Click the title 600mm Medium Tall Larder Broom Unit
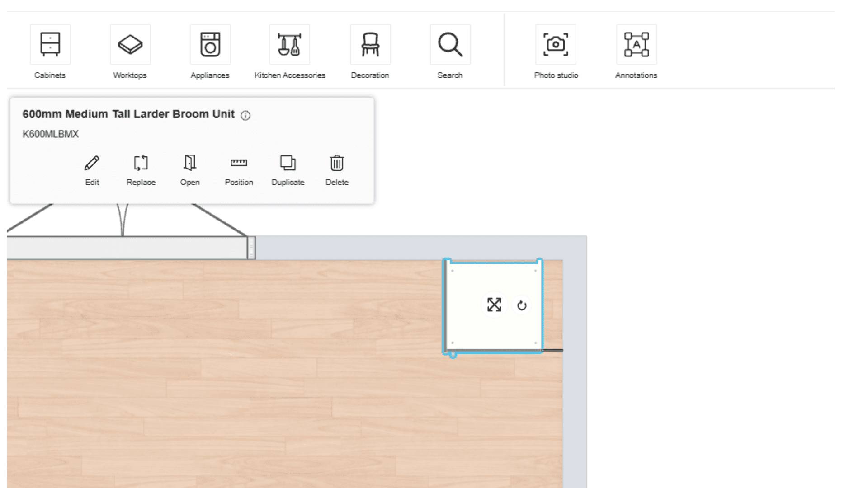The height and width of the screenshot is (488, 868). (x=129, y=114)
